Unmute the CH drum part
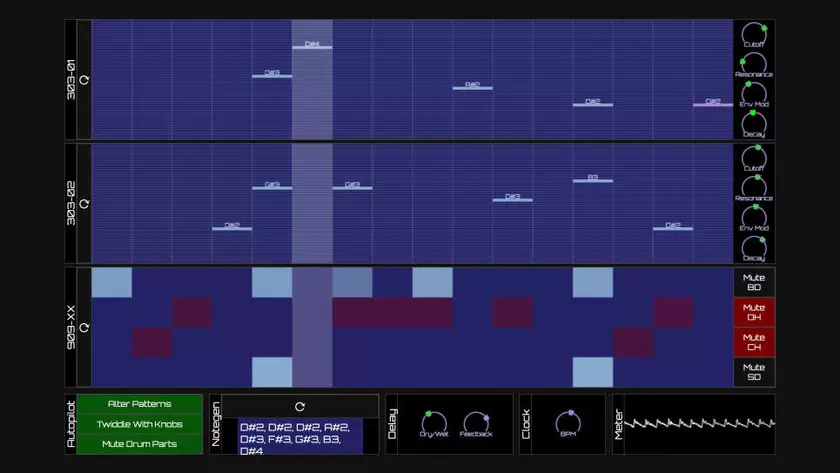The image size is (840, 473). 753,342
